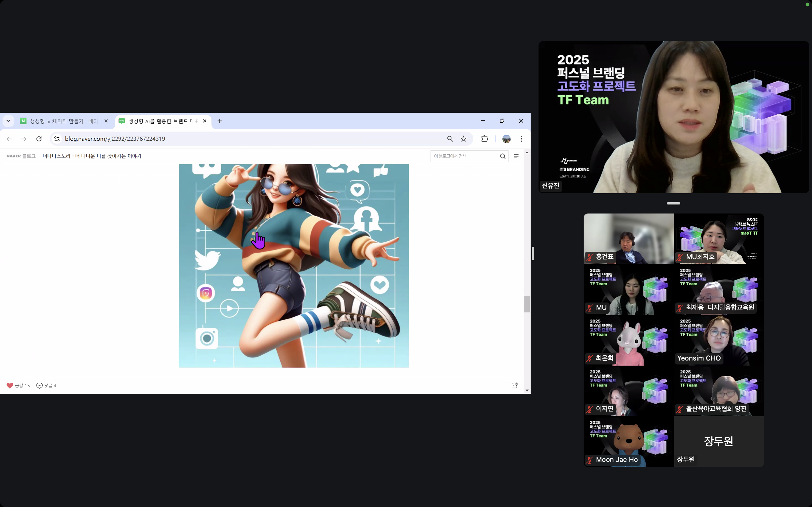The image size is (812, 507).
Task: Click the blog search magnifier icon
Action: (503, 156)
